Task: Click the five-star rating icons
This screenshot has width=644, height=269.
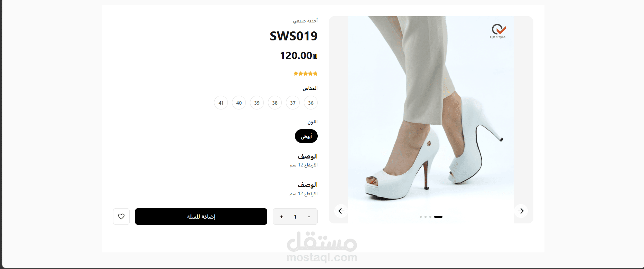Action: 306,74
